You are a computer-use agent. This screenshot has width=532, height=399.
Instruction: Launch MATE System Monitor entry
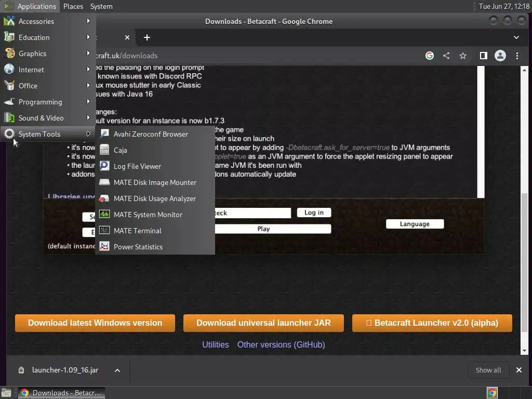coord(155,215)
